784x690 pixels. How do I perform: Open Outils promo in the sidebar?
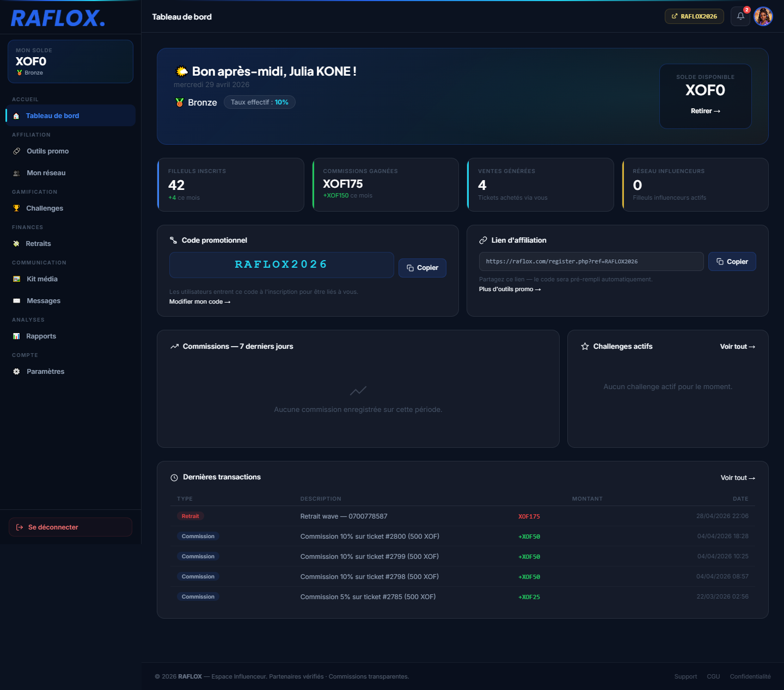click(71, 151)
